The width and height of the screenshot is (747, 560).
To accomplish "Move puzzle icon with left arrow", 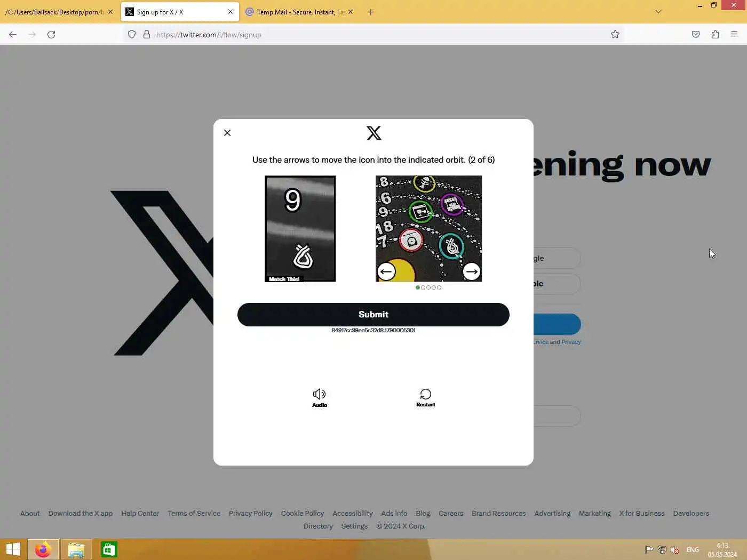I will coord(386,271).
